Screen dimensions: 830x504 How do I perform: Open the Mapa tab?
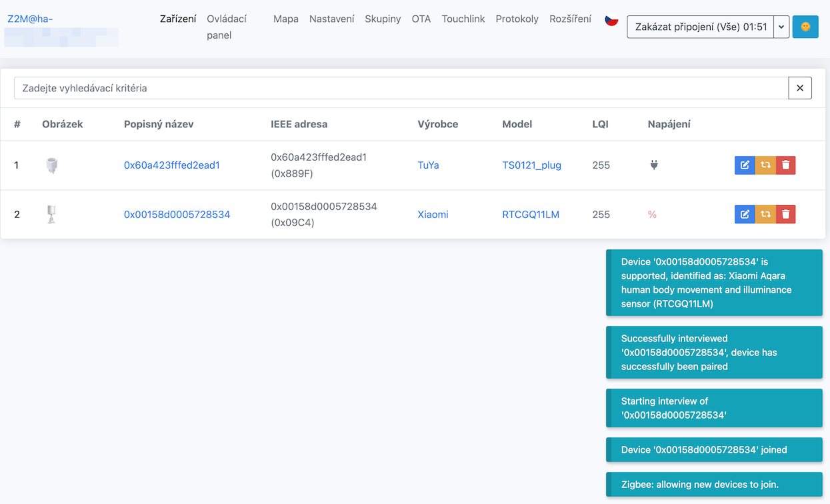pos(285,19)
